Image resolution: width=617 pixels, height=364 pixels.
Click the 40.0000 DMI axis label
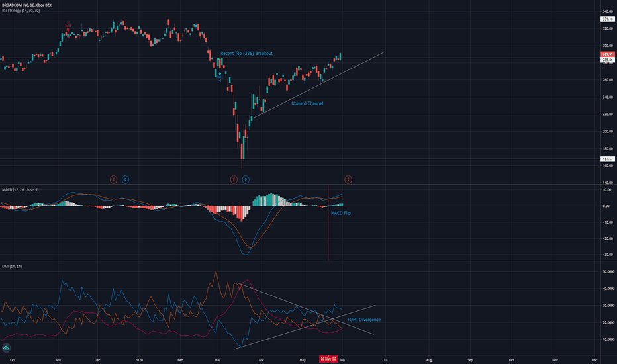tap(609, 289)
